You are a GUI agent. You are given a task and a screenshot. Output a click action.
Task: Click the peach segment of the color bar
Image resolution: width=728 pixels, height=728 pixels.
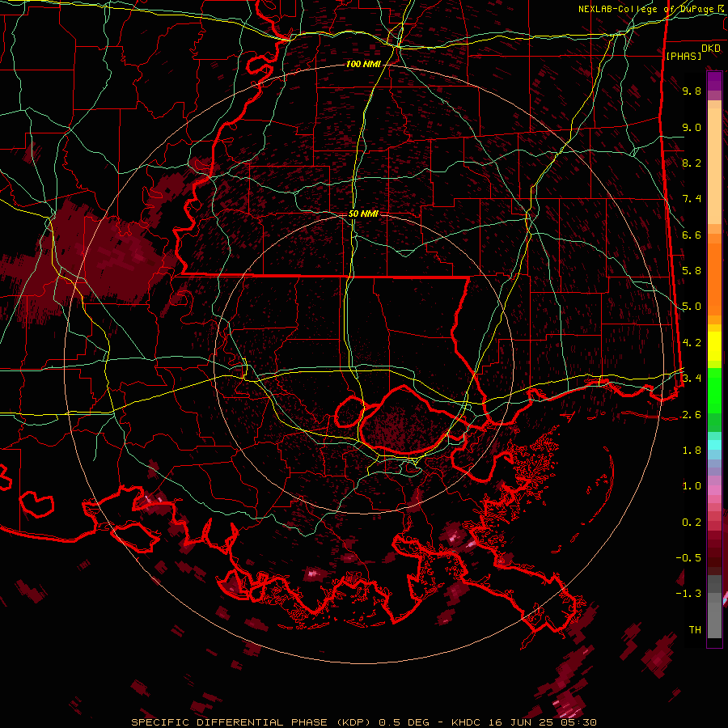point(714,163)
